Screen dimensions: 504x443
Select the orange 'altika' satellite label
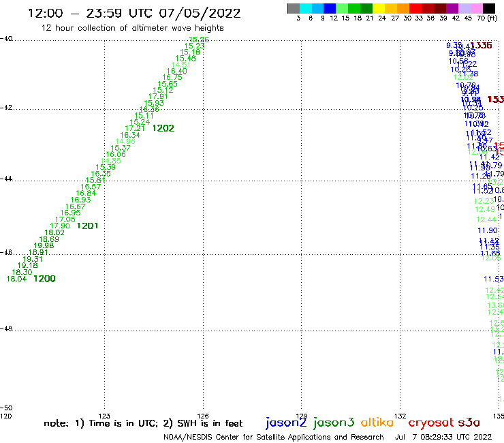coord(377,422)
